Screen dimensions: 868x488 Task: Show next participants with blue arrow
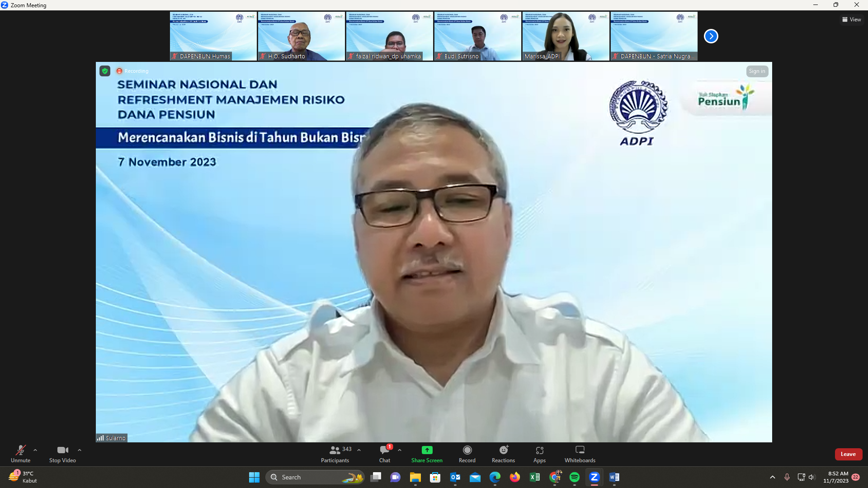click(x=711, y=36)
